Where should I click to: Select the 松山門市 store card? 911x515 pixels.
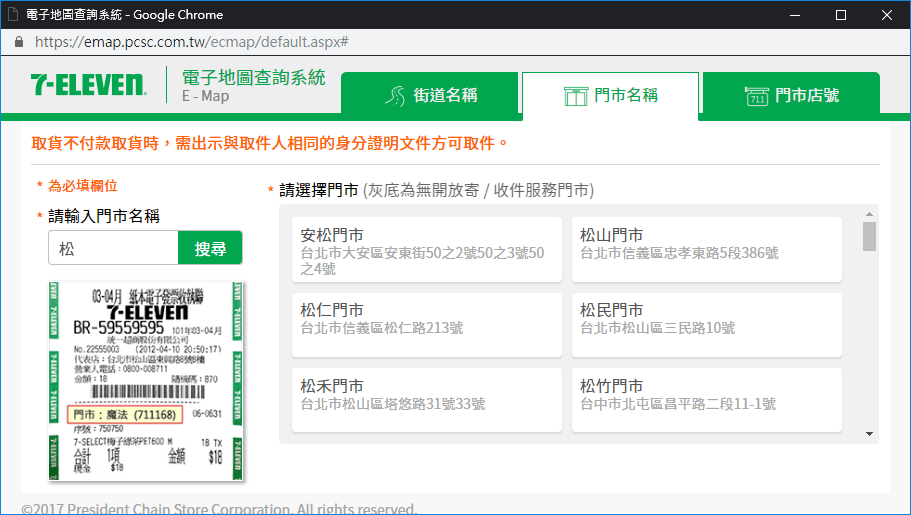point(706,250)
